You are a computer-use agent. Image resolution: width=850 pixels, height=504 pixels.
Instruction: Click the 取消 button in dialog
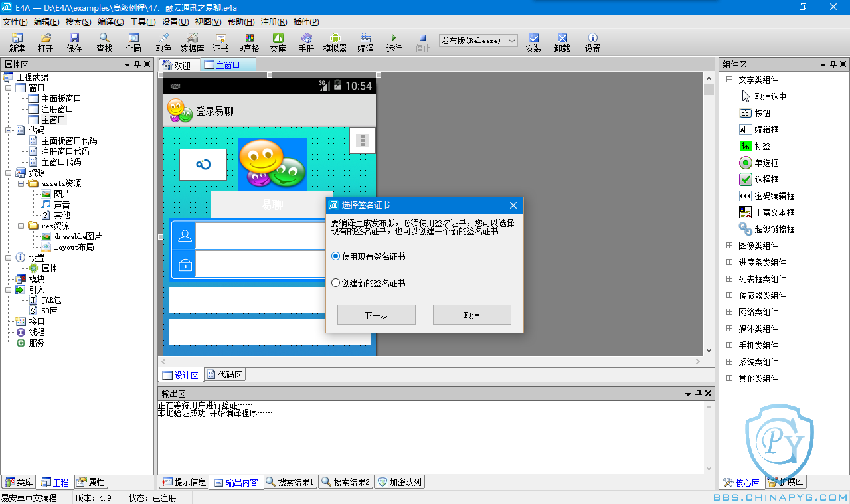[472, 315]
